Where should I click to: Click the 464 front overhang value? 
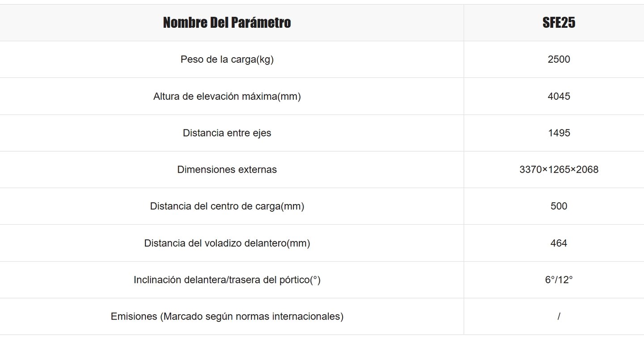559,243
